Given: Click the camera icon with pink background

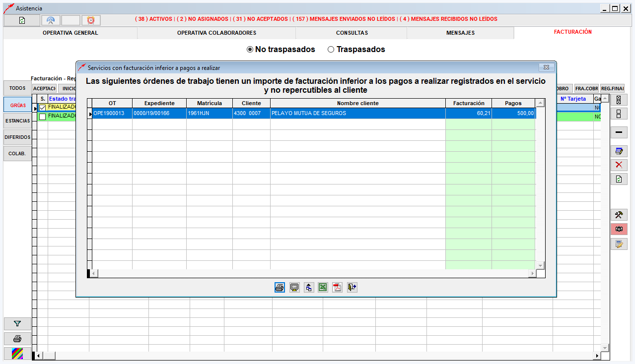Looking at the screenshot, I should click(x=619, y=229).
